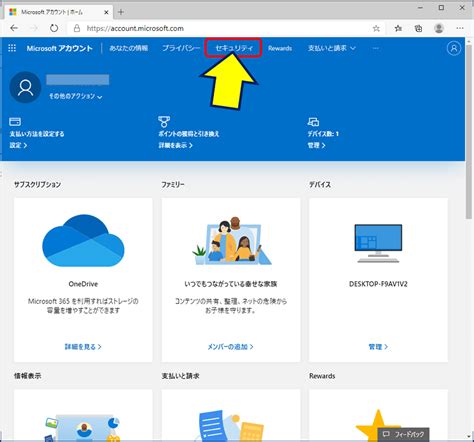Open the Rewards menu item
474x442 pixels.
click(280, 48)
